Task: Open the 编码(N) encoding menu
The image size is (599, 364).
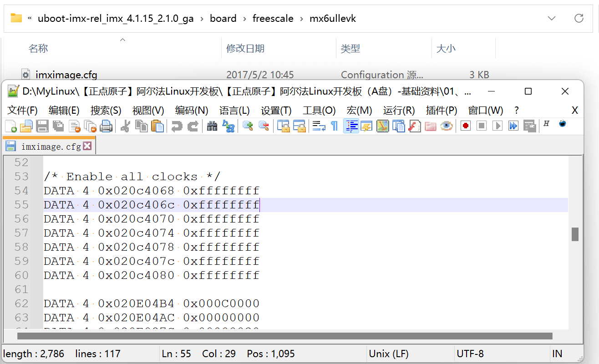Action: tap(191, 111)
